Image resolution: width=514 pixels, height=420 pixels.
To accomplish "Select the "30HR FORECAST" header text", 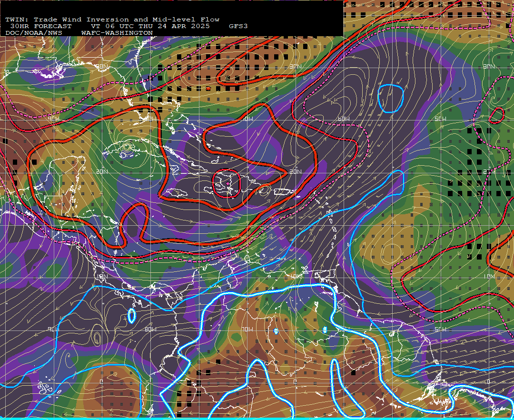I will [x=41, y=26].
